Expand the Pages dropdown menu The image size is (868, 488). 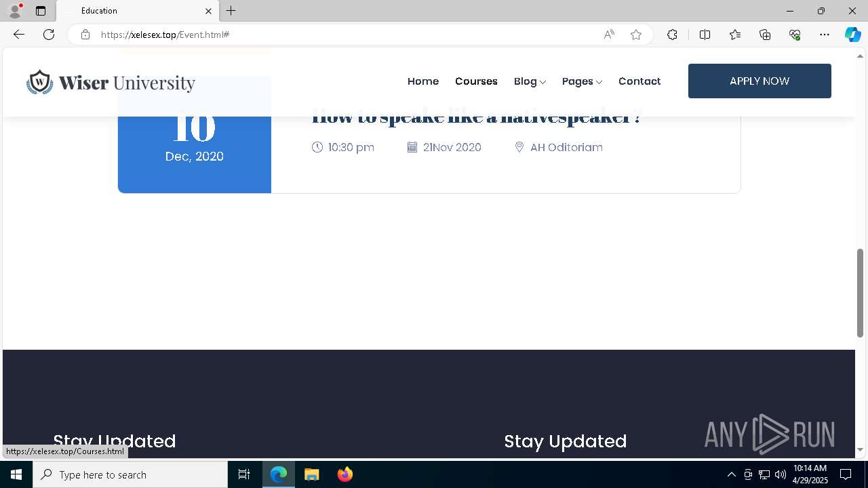click(582, 81)
